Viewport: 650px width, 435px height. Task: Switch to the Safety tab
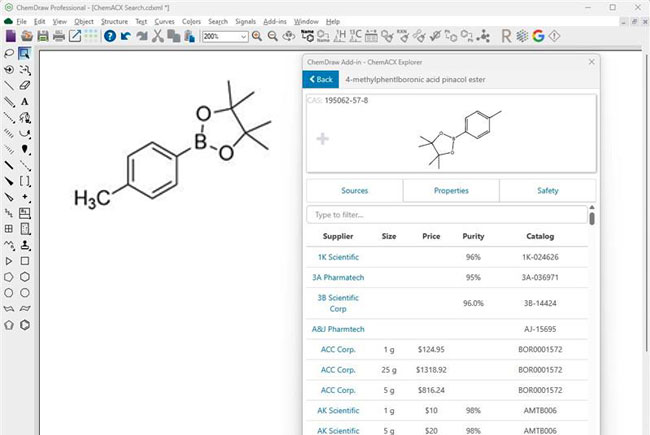547,190
